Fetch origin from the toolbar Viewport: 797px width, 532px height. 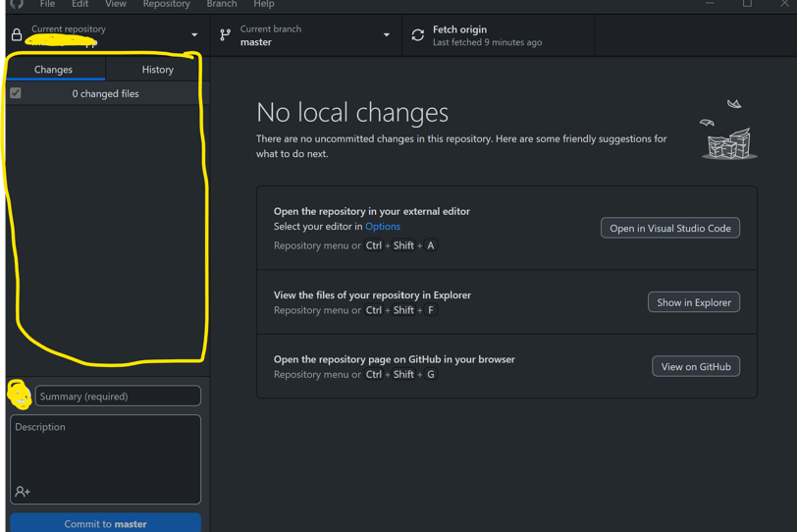(x=499, y=35)
